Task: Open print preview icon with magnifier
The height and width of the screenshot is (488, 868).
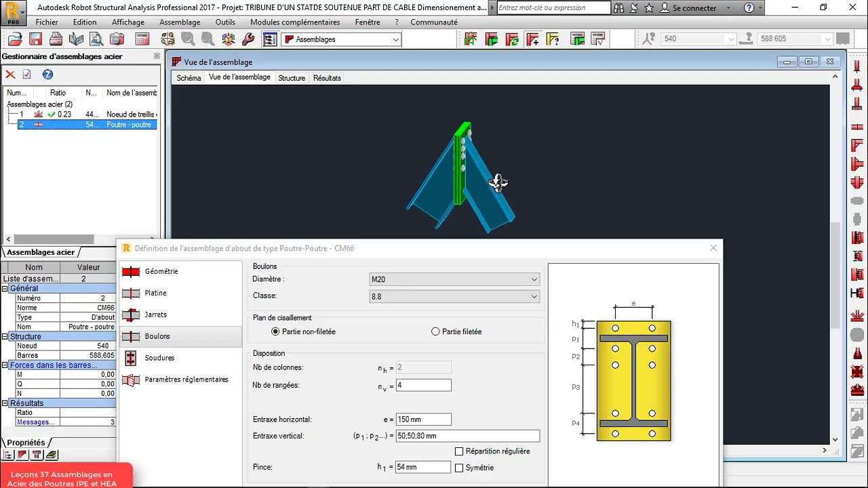Action: pos(96,39)
